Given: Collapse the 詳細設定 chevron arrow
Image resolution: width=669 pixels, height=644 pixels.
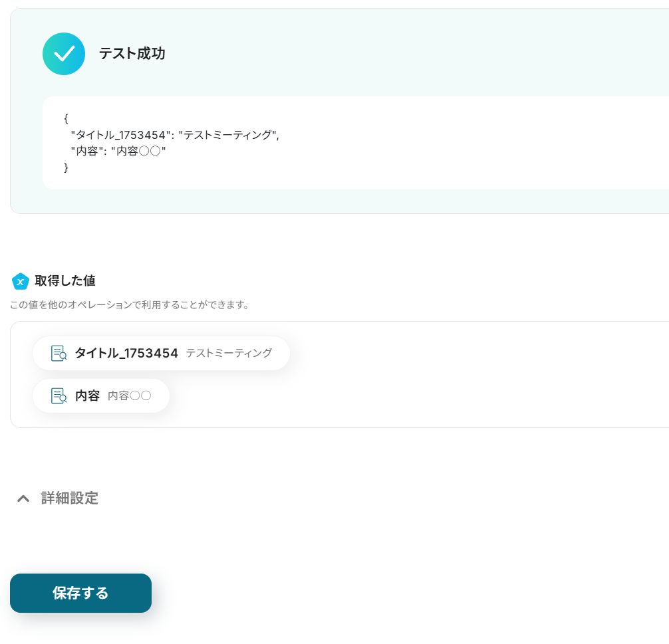Looking at the screenshot, I should 23,498.
